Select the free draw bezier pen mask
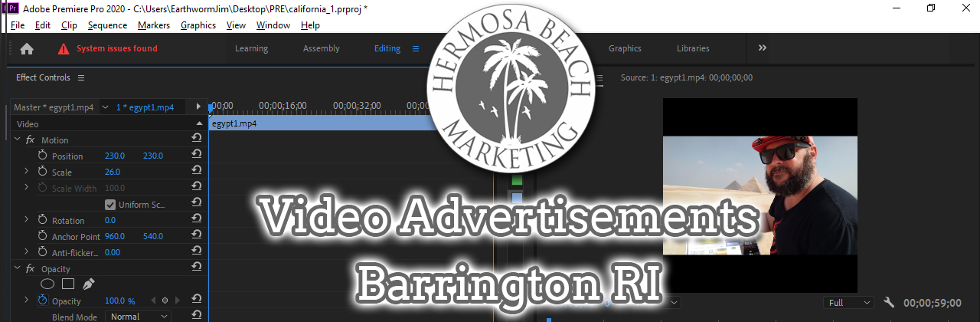Viewport: 980px width, 322px height. tap(88, 284)
